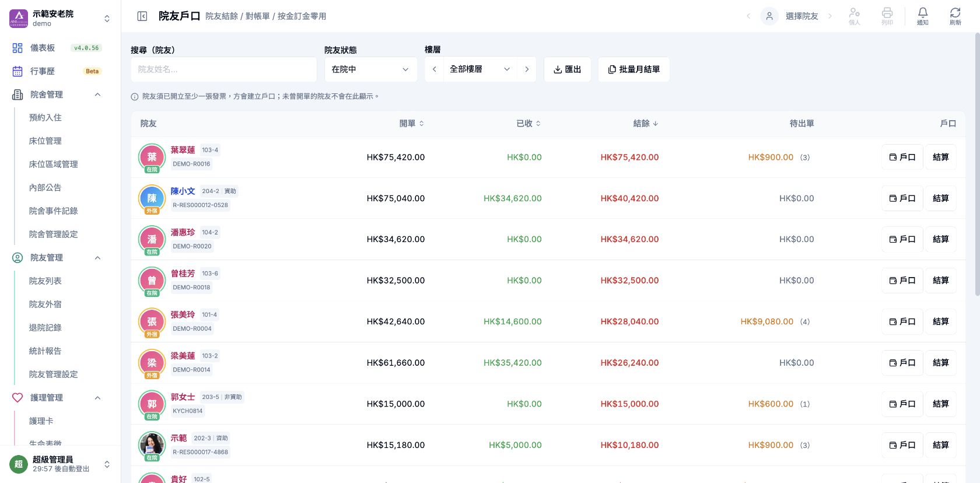Open the 超級管理員 user menu arrows
Viewport: 980px width, 483px height.
pyautogui.click(x=107, y=464)
